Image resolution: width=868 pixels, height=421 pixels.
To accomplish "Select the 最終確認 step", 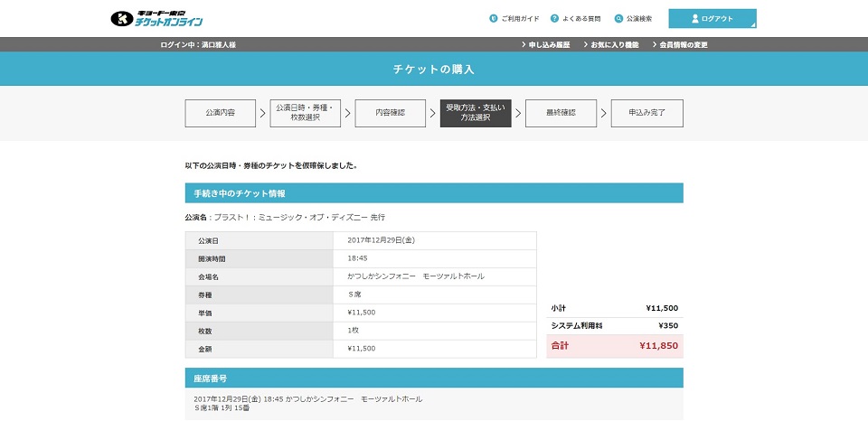I will pyautogui.click(x=561, y=113).
